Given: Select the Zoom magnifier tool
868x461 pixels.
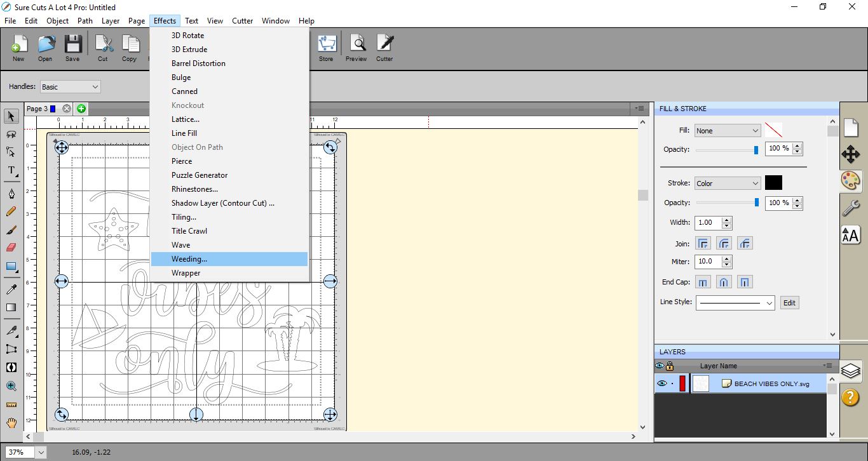Looking at the screenshot, I should pos(11,385).
